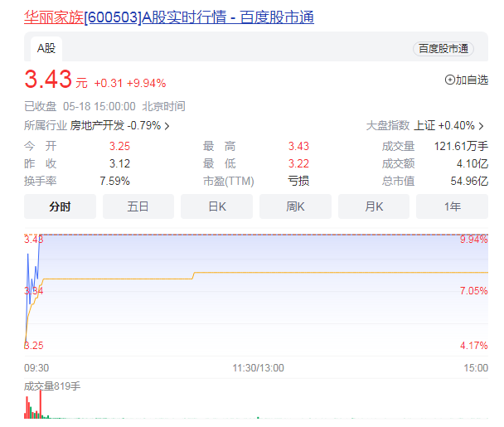Click the tallest red volume bar

coord(40,404)
